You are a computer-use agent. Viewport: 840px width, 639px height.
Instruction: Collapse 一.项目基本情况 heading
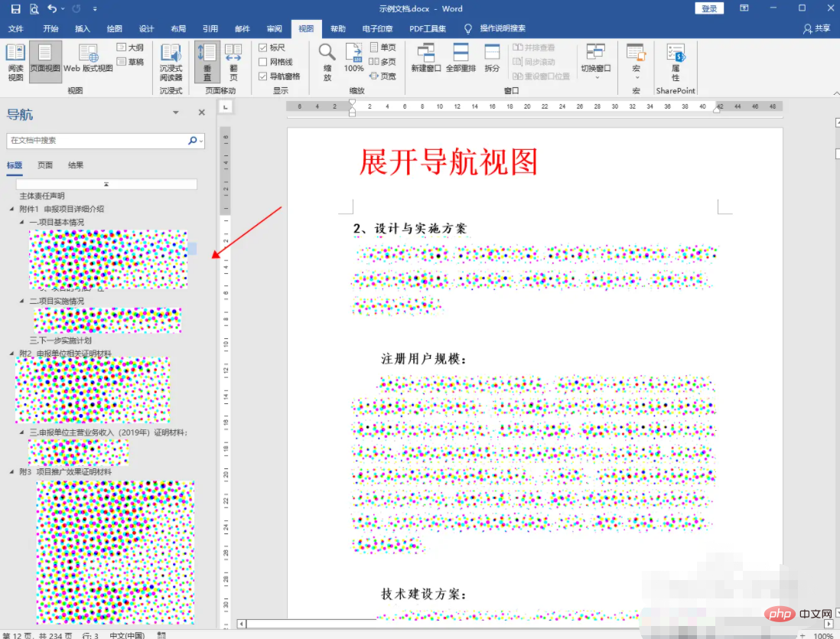(22, 222)
